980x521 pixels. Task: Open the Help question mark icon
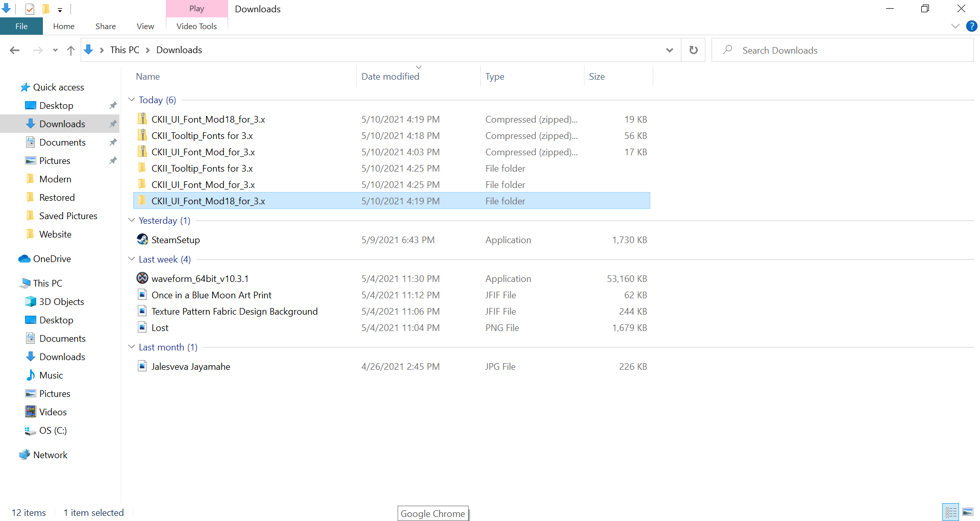971,26
